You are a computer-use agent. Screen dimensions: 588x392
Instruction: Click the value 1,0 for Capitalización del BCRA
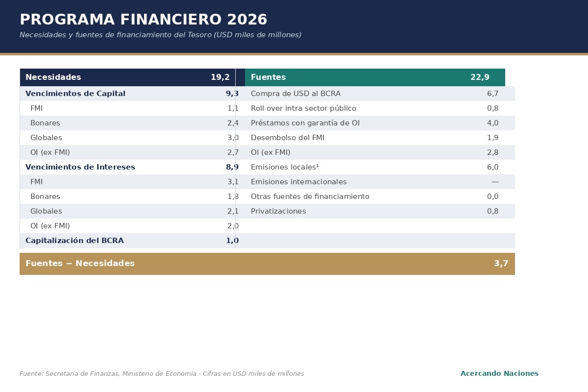(232, 241)
